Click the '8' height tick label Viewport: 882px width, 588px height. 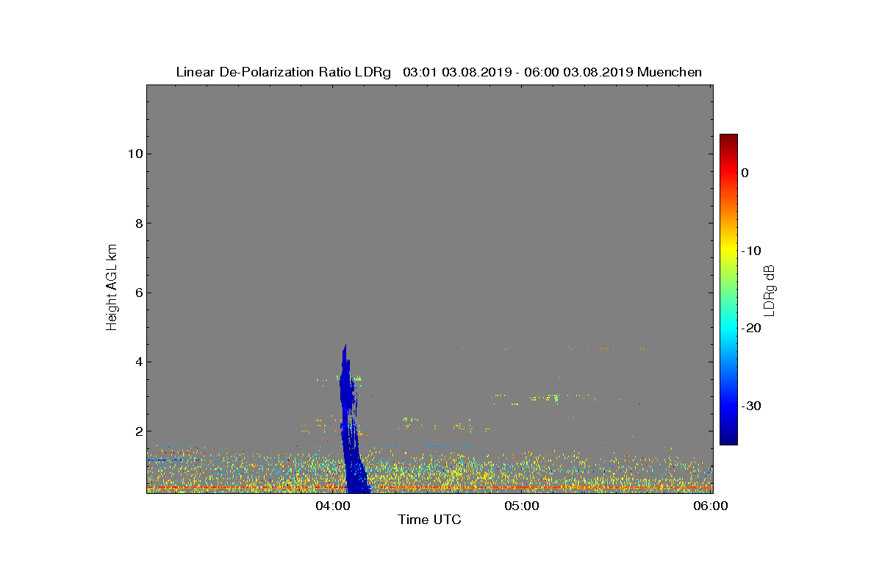click(137, 223)
